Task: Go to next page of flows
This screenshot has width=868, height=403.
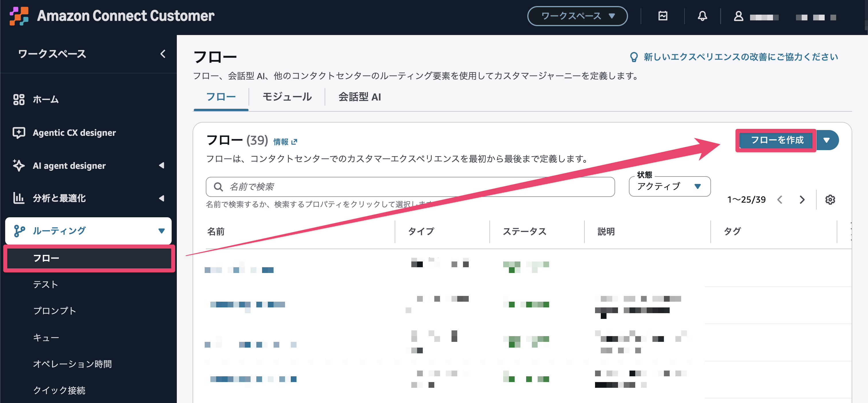Action: (802, 199)
